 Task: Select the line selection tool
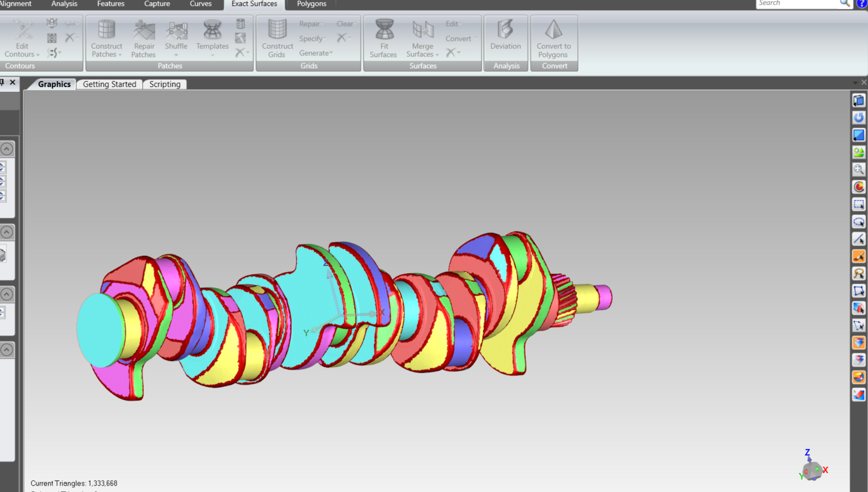click(x=858, y=239)
